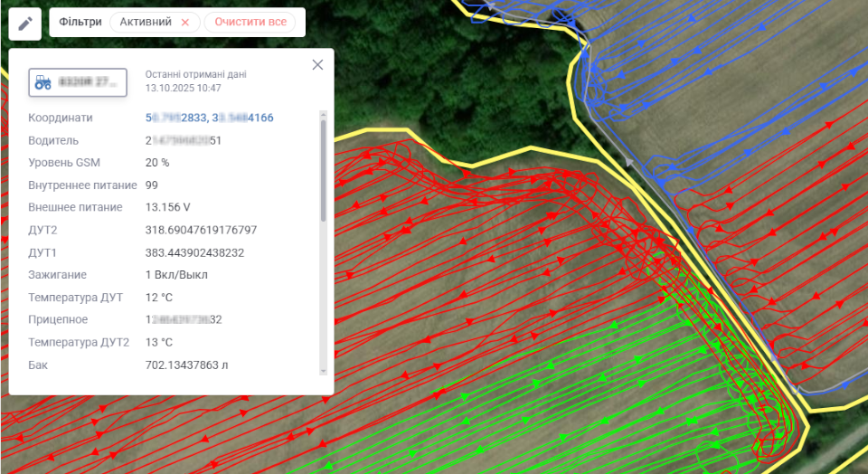Viewport: 868px width, 474px height.
Task: Click the ДУТ2 label
Action: (x=42, y=230)
